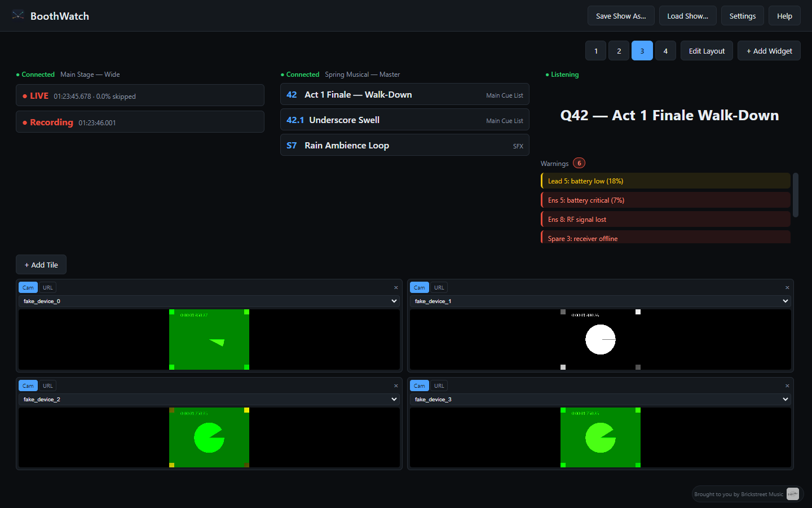The height and width of the screenshot is (508, 812).
Task: Switch fake_device_2 tile to Cam mode
Action: tap(28, 386)
